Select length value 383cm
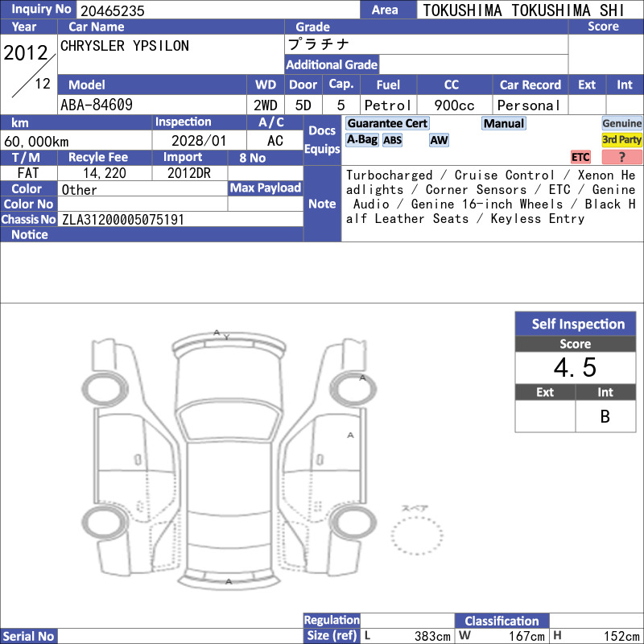Screen dimensions: 644x644 [432, 636]
